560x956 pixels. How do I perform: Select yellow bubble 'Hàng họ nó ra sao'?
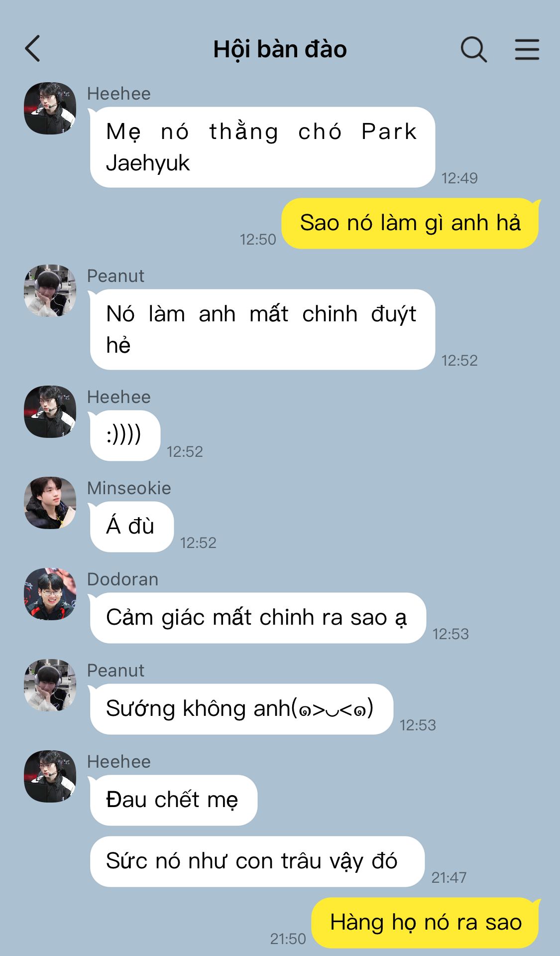[x=425, y=923]
